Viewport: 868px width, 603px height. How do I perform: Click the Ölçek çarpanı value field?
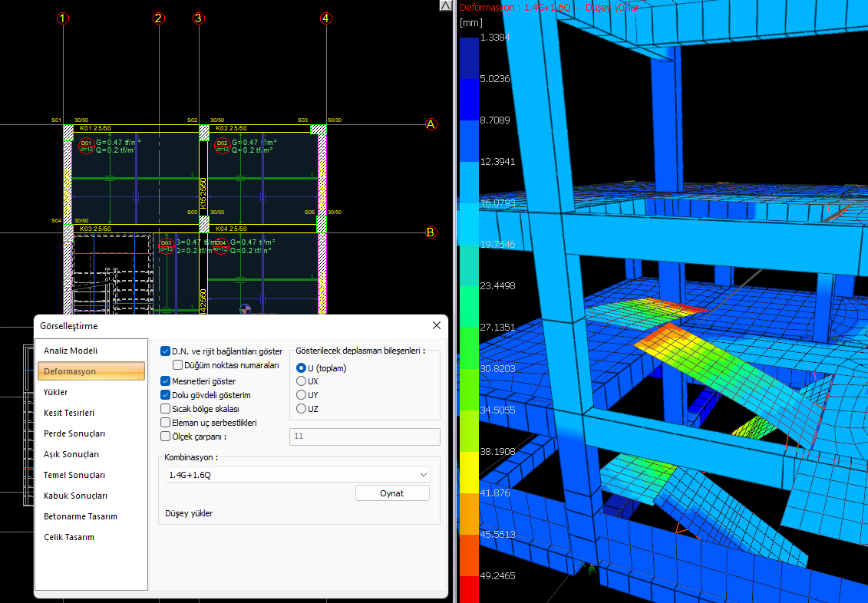pos(364,437)
